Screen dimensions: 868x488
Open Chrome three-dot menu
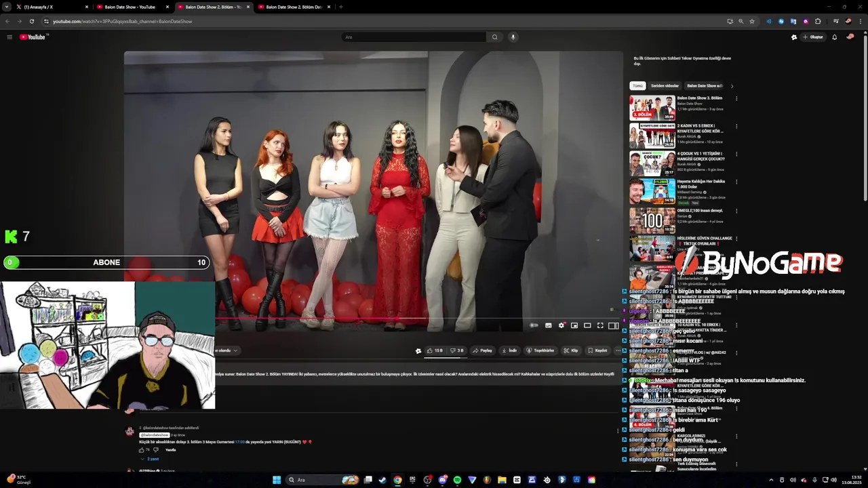[860, 21]
